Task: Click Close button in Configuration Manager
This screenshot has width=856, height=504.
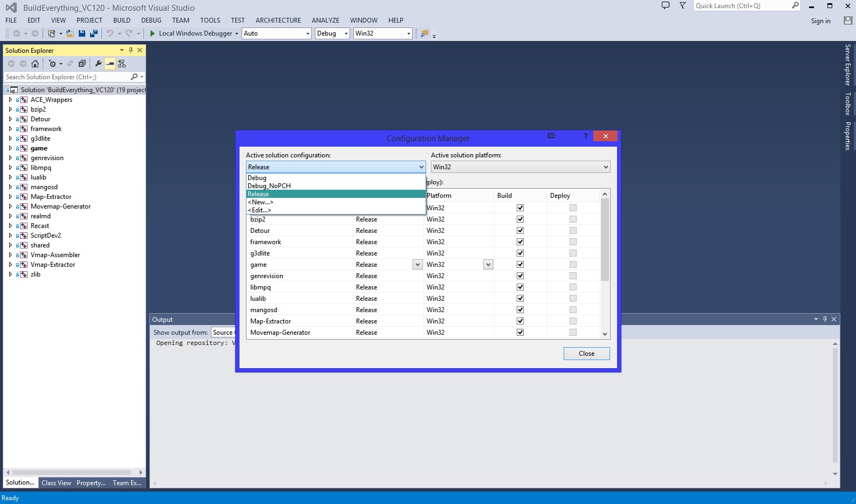Action: coord(587,354)
